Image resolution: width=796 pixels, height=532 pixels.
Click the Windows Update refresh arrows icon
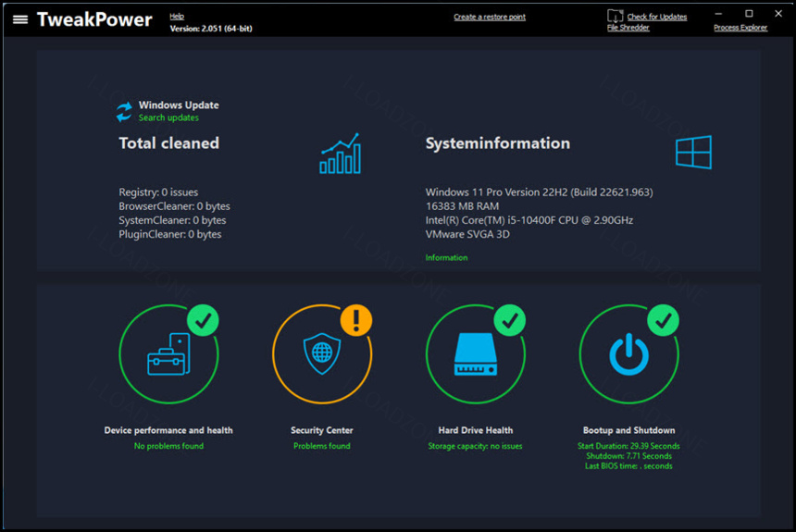click(124, 112)
